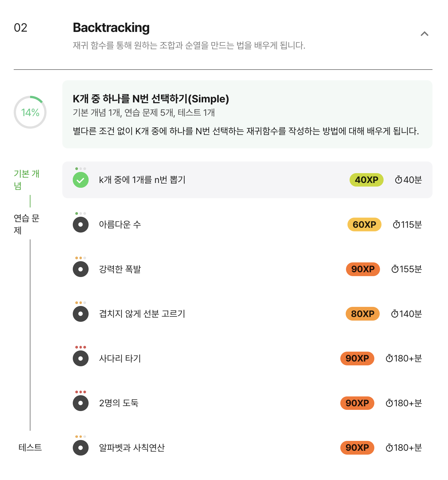Select status circle for 겹치지 않게 선분 고르기

tap(81, 314)
